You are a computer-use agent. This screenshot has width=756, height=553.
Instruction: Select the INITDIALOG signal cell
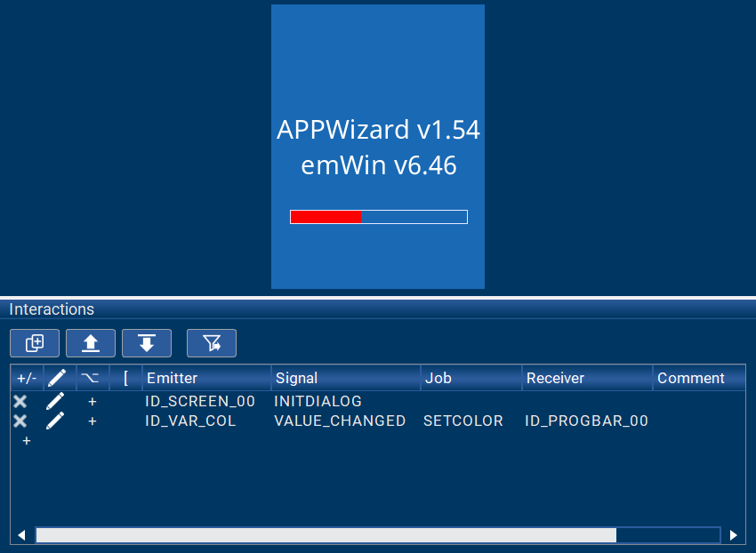318,401
